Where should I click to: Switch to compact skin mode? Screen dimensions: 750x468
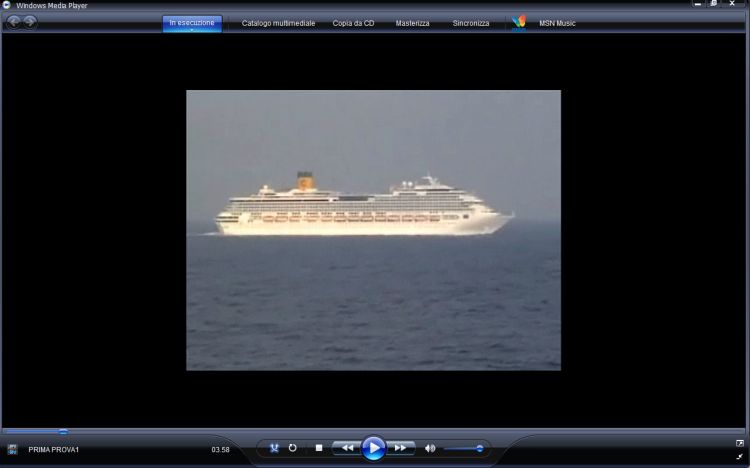pyautogui.click(x=739, y=457)
